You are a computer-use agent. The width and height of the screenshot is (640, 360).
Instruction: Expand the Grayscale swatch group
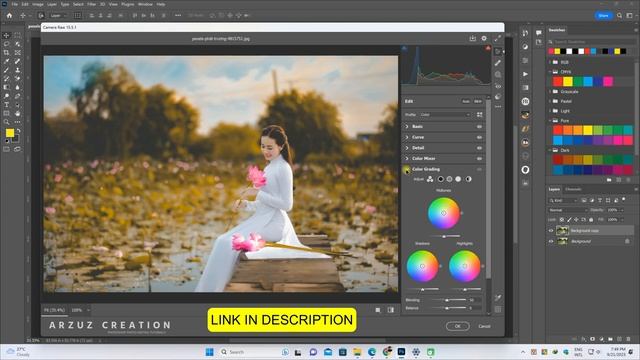point(550,91)
